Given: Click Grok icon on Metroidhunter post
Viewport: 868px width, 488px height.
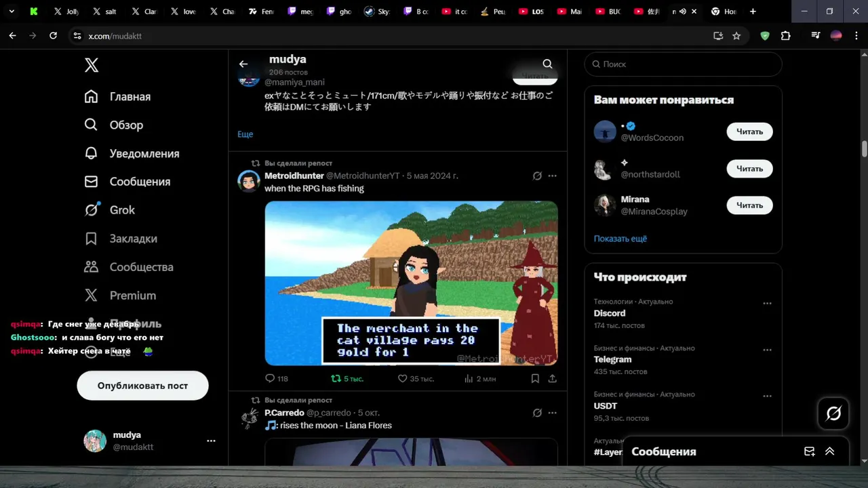Looking at the screenshot, I should 537,176.
